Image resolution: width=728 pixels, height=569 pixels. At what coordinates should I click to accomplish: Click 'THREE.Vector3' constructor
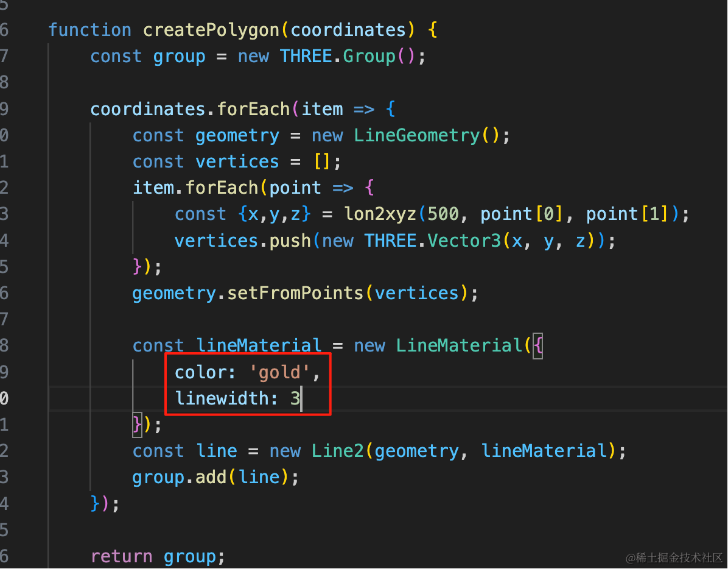pos(433,241)
